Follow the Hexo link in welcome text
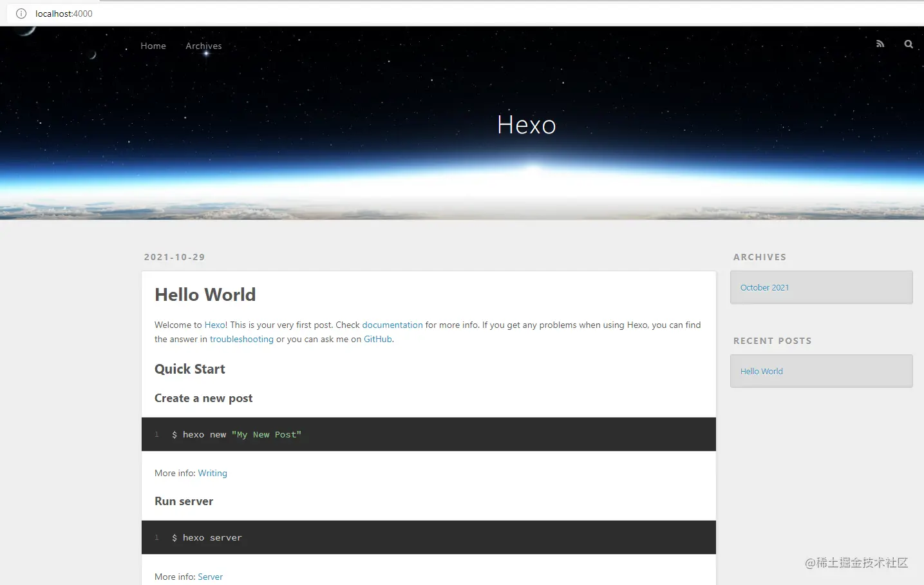The height and width of the screenshot is (585, 924). tap(214, 325)
